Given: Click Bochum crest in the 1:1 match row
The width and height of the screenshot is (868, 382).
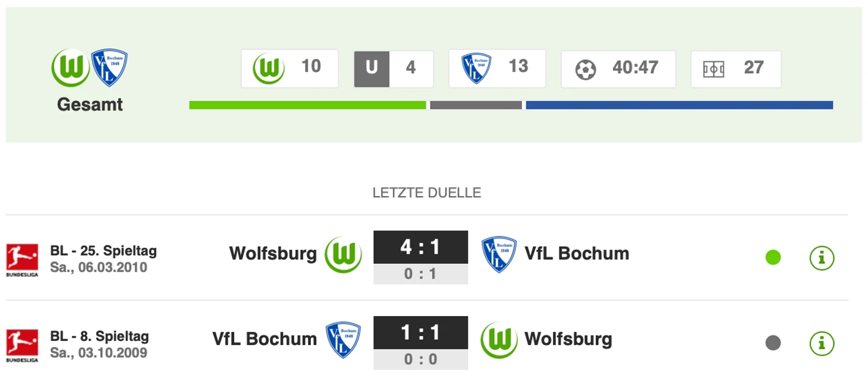Looking at the screenshot, I should point(343,340).
